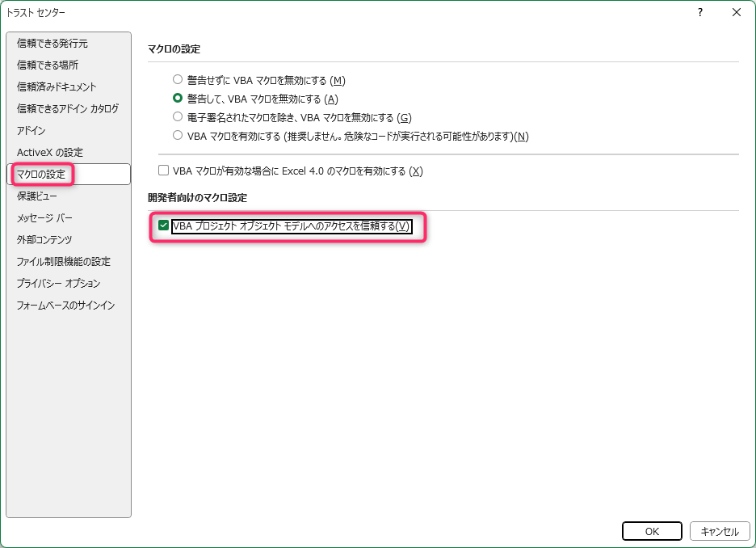Open 信頼できるアドイン カタログ category
This screenshot has width=756, height=548.
(68, 108)
